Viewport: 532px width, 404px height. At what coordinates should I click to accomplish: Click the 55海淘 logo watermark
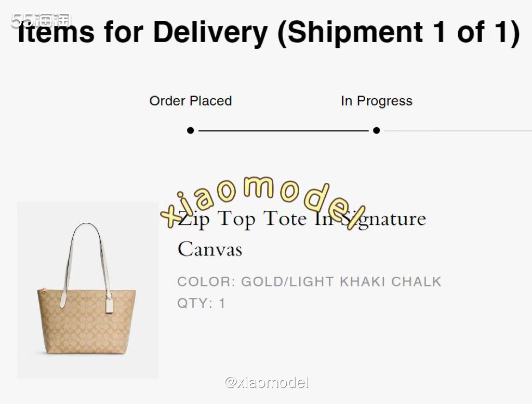pyautogui.click(x=41, y=20)
